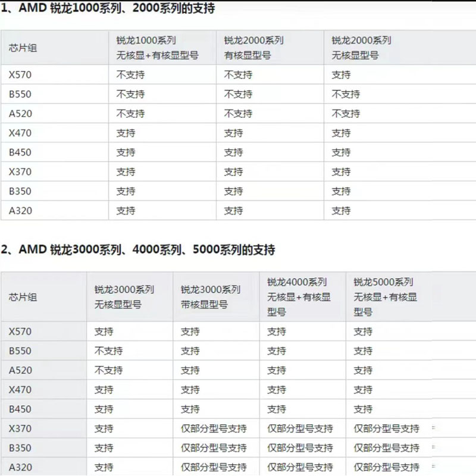476x476 pixels.
Task: Click X570 "不支持" cell under 锐龙2000系列 有核显型号
Action: coord(239,75)
